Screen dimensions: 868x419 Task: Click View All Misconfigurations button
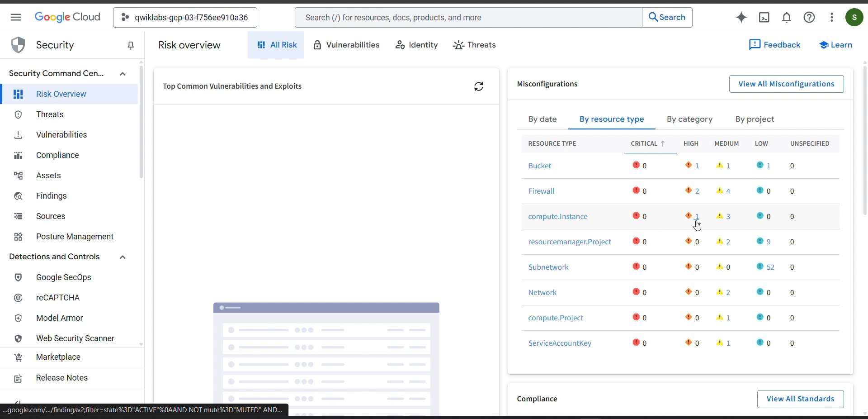[x=786, y=84]
